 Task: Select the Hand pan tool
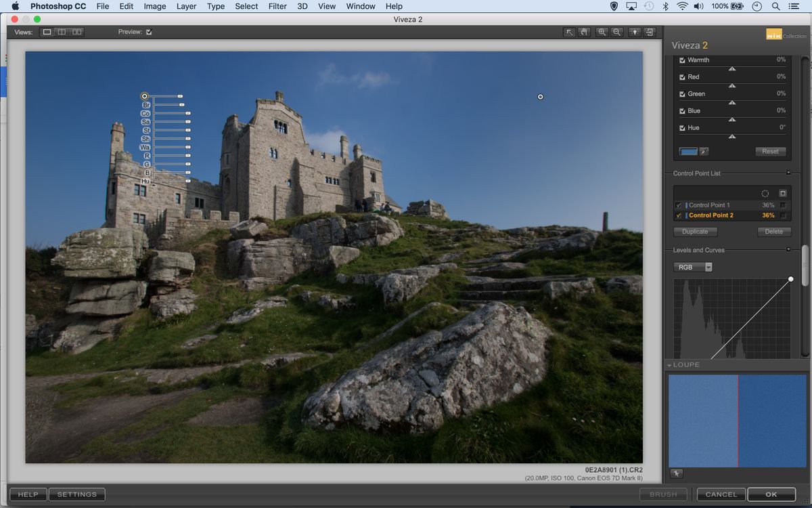[584, 31]
